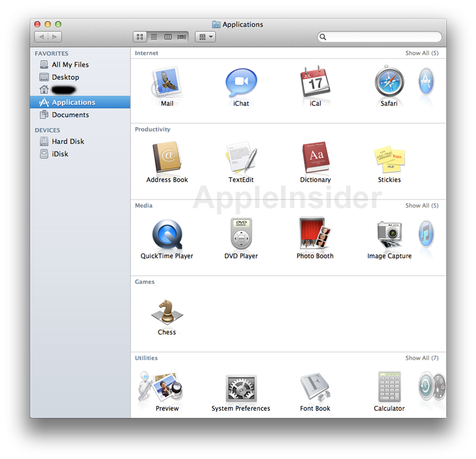Select All My Files in sidebar

(70, 65)
